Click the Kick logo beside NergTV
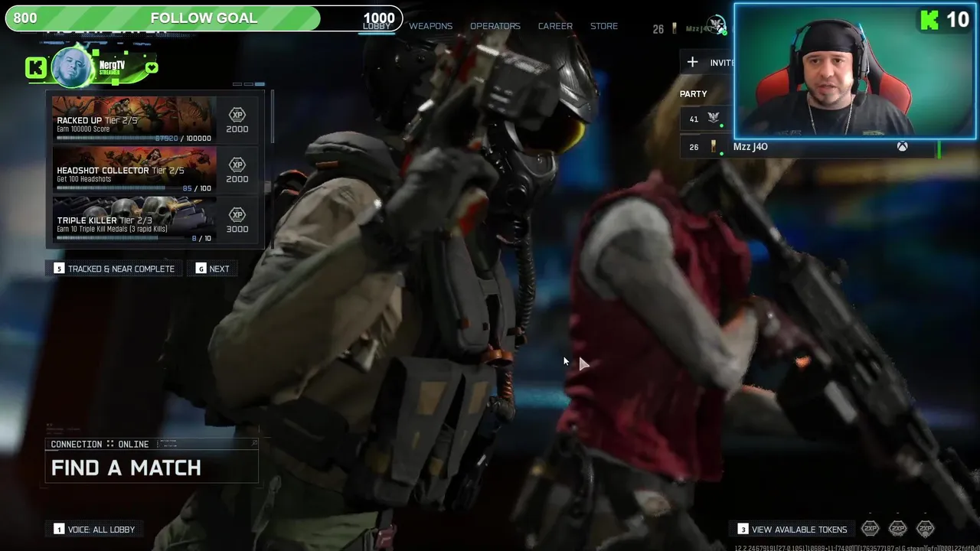Screen dimensions: 980x551 [x=36, y=67]
